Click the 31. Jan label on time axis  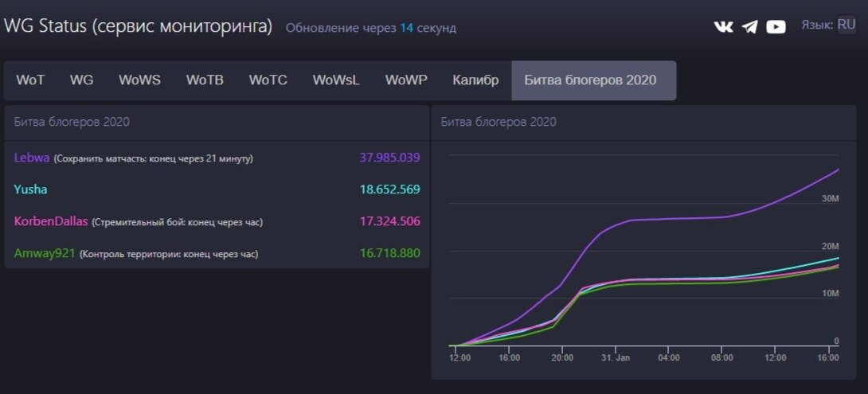pyautogui.click(x=615, y=358)
